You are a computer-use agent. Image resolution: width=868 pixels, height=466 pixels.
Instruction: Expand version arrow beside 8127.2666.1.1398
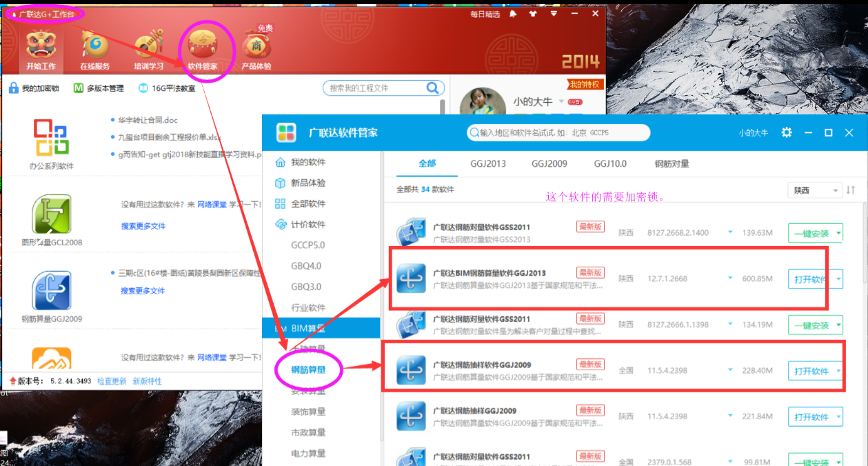730,325
